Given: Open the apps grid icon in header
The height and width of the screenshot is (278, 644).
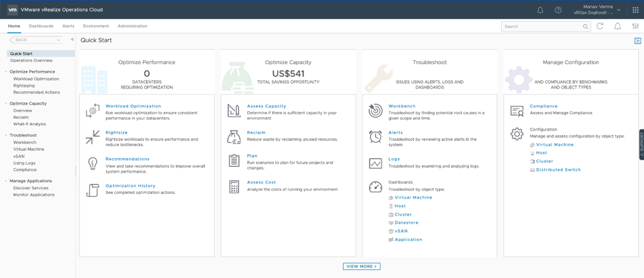Looking at the screenshot, I should tap(635, 10).
